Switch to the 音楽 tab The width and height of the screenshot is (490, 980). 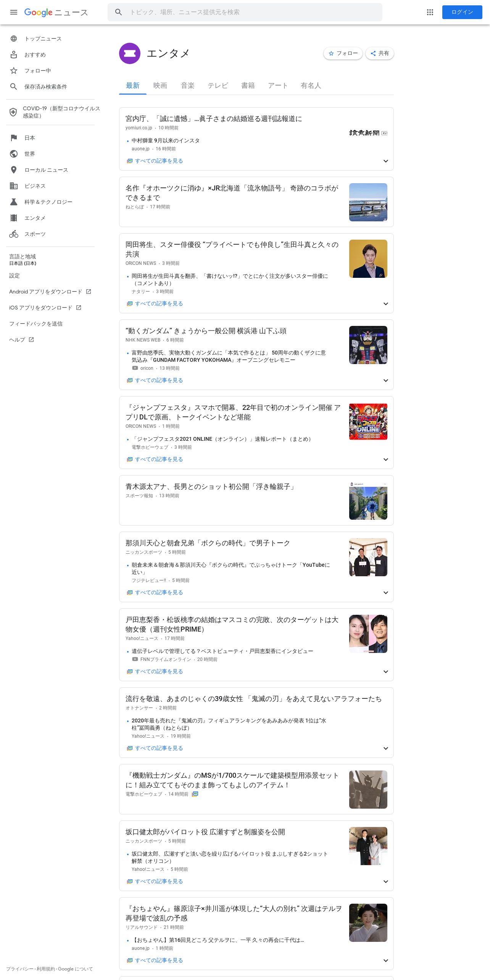click(x=188, y=85)
